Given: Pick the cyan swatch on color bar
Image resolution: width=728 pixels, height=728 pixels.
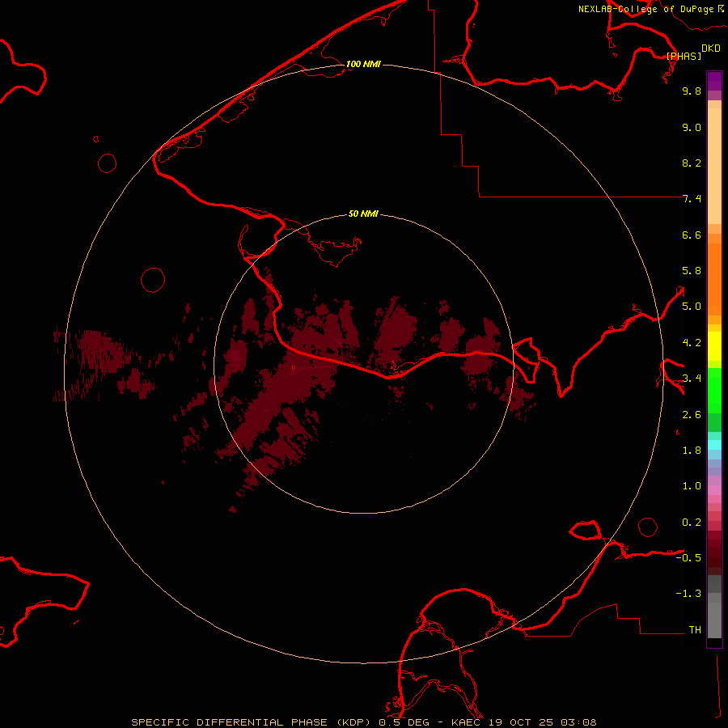Looking at the screenshot, I should [x=714, y=444].
